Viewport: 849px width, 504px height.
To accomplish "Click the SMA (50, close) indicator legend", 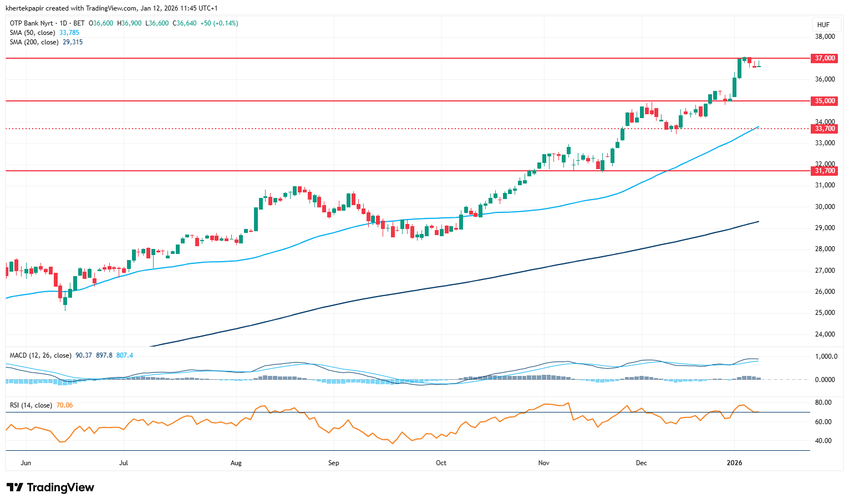I will 33,33.
